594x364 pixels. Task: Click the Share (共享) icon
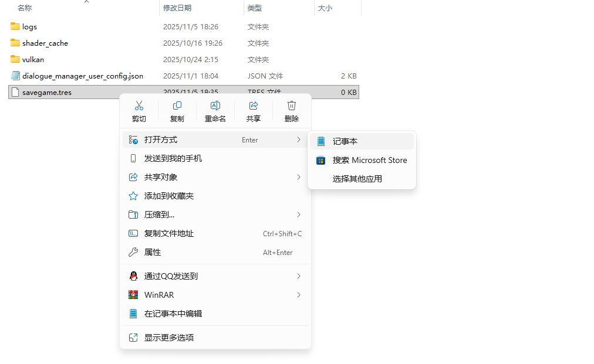[x=254, y=106]
